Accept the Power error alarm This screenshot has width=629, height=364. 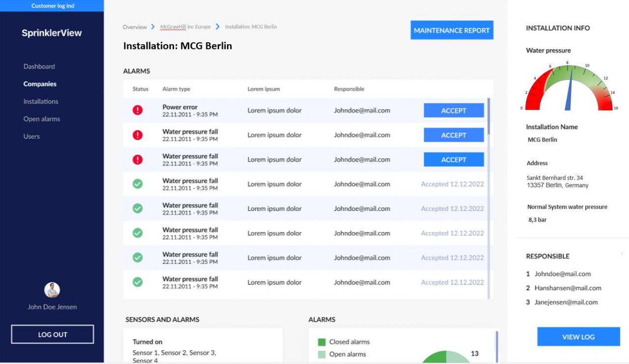[454, 110]
